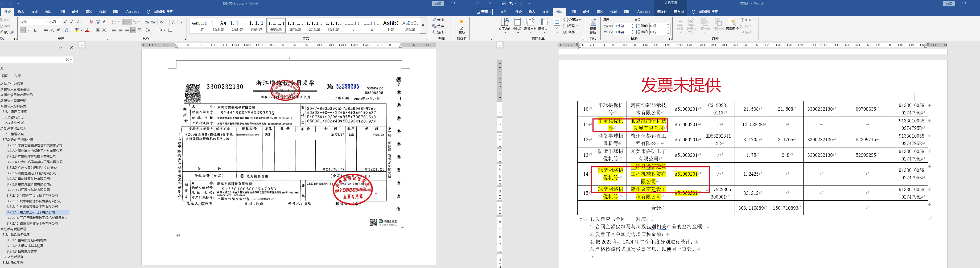
Task: Click the decrease indent icon
Action: coord(147,22)
